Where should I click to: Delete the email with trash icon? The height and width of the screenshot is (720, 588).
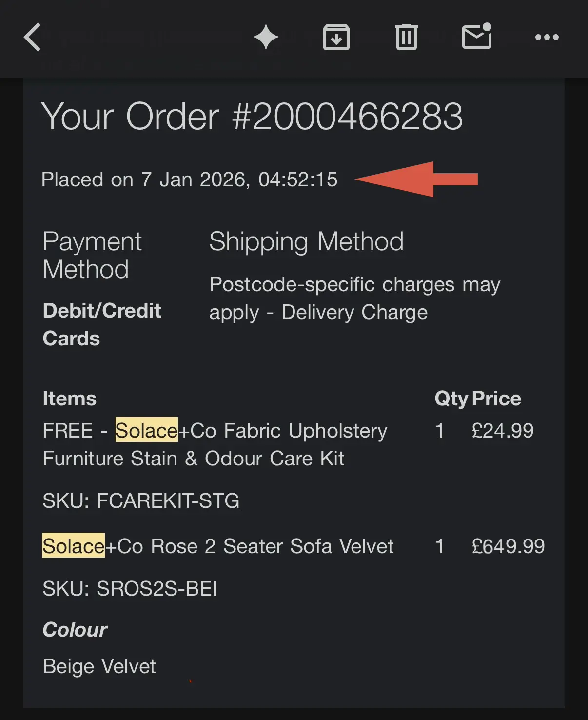click(x=407, y=37)
